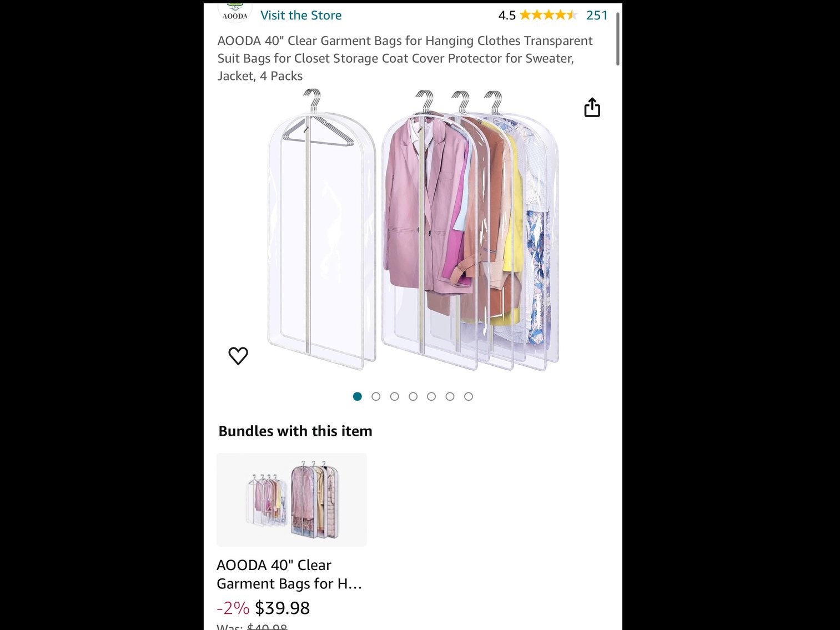Click the 4.5 rating number
The image size is (840, 630).
[x=507, y=15]
